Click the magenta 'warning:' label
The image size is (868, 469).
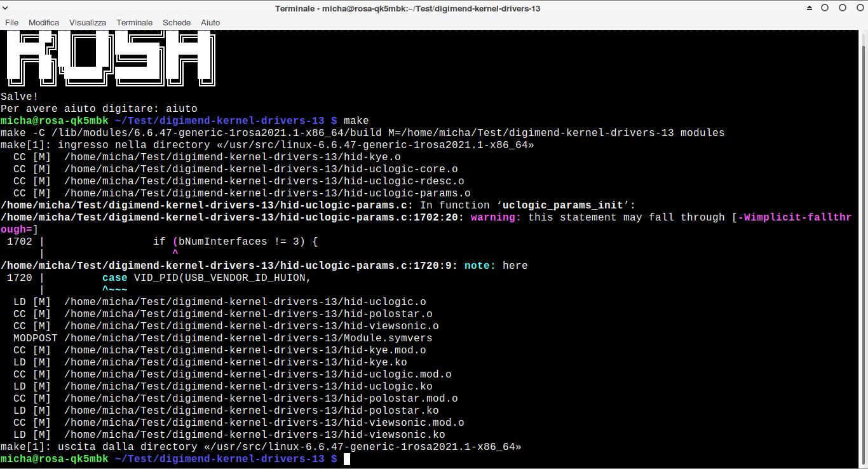click(x=496, y=217)
